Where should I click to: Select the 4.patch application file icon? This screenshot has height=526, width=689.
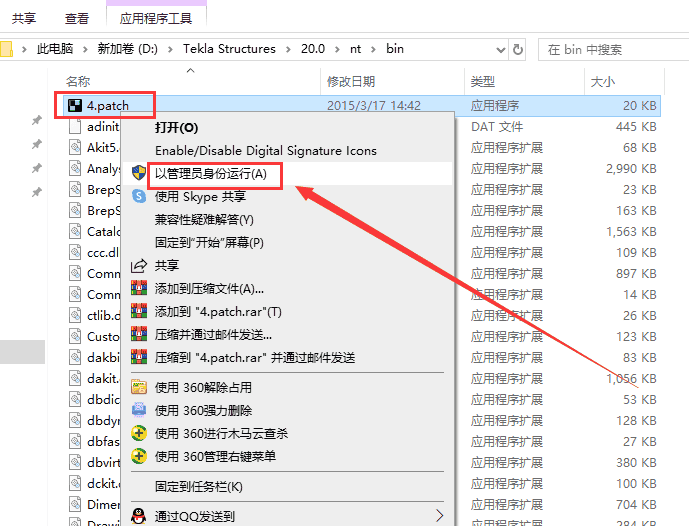75,105
